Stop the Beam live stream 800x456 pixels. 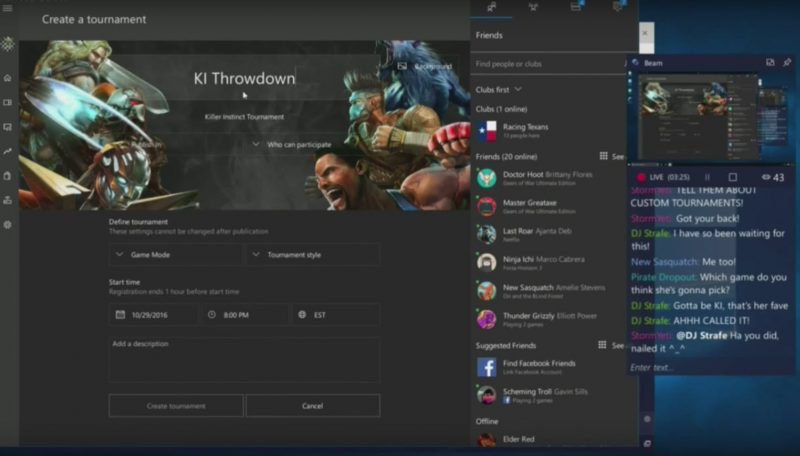733,177
